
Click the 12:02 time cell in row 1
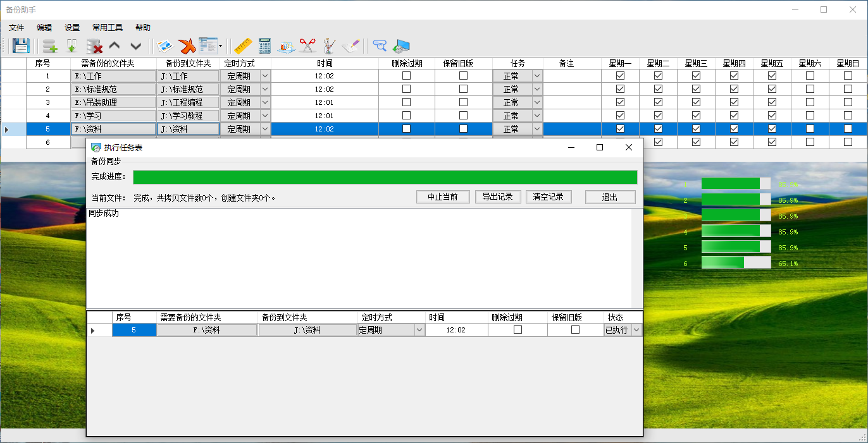coord(325,75)
